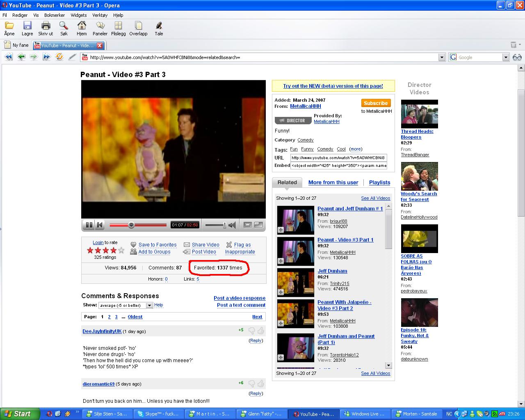Click the Skriv ut printer icon
Viewport: 525px width, 420px height.
click(46, 25)
